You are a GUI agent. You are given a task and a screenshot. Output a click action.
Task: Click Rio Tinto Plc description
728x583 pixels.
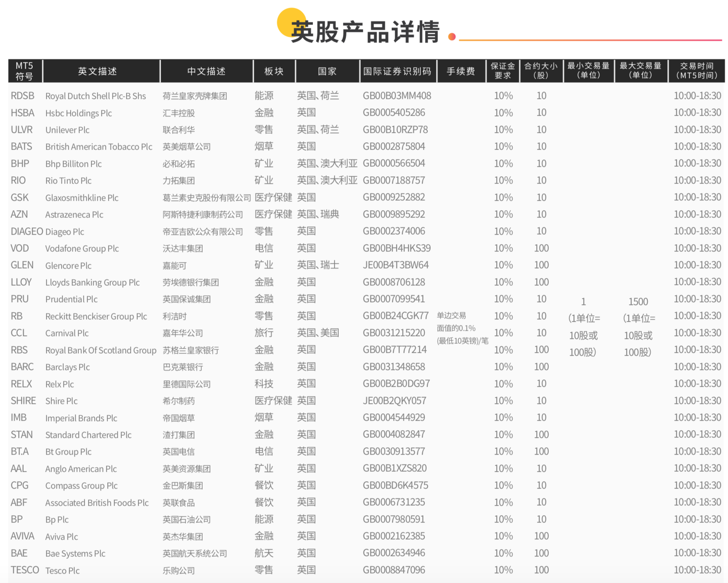coord(68,181)
